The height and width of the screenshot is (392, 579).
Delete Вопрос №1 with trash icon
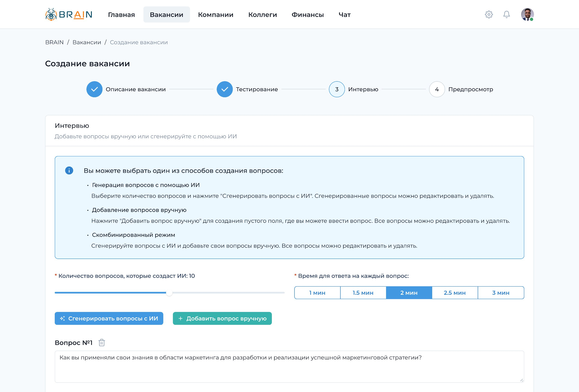pyautogui.click(x=102, y=343)
